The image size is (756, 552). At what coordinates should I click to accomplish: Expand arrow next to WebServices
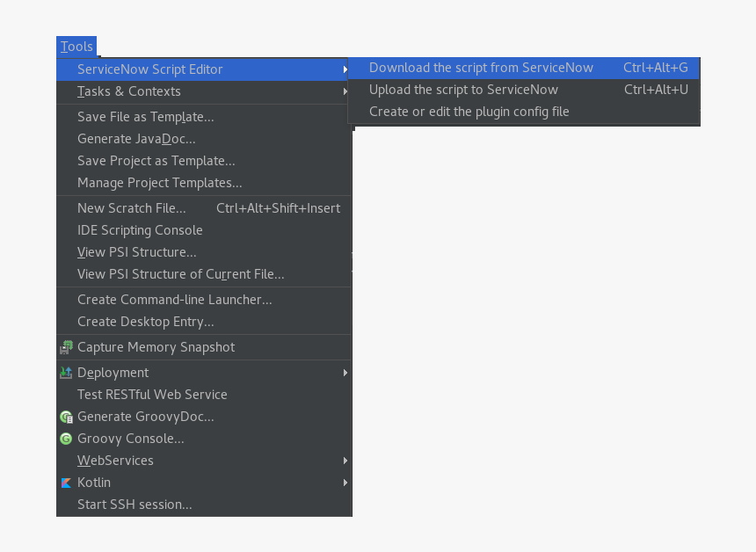pos(345,461)
